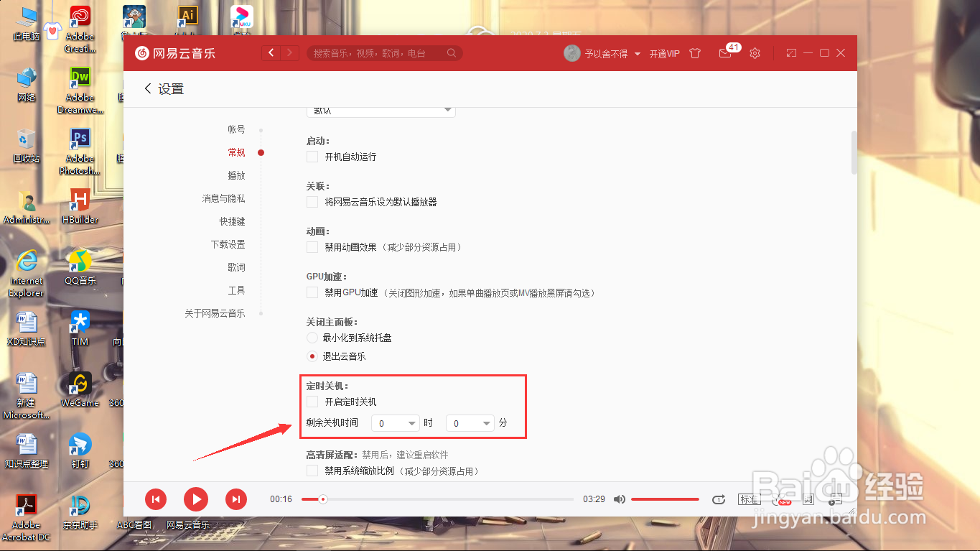This screenshot has width=980, height=551.
Task: Open 回收站 recycle bin
Action: (27, 146)
